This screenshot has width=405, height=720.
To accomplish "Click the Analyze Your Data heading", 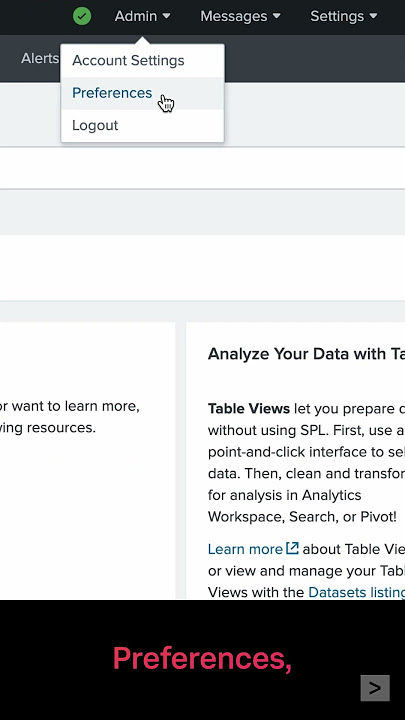I will pyautogui.click(x=306, y=354).
